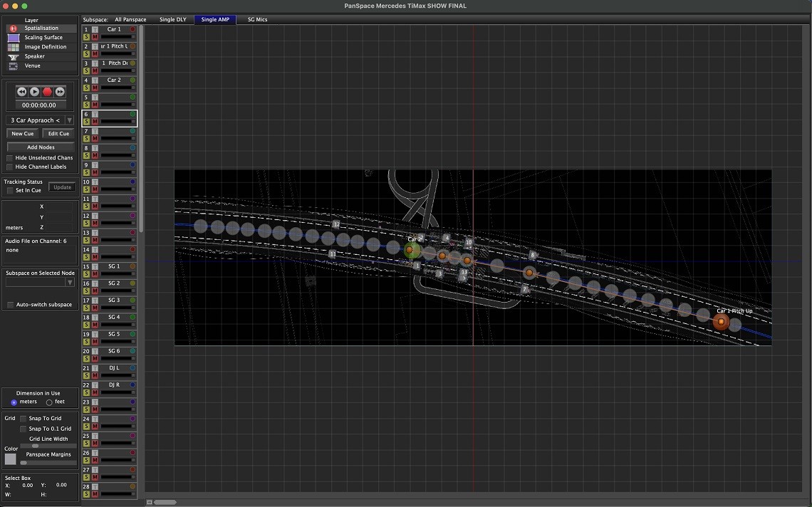812x507 pixels.
Task: Click the rewind transport button
Action: [22, 92]
